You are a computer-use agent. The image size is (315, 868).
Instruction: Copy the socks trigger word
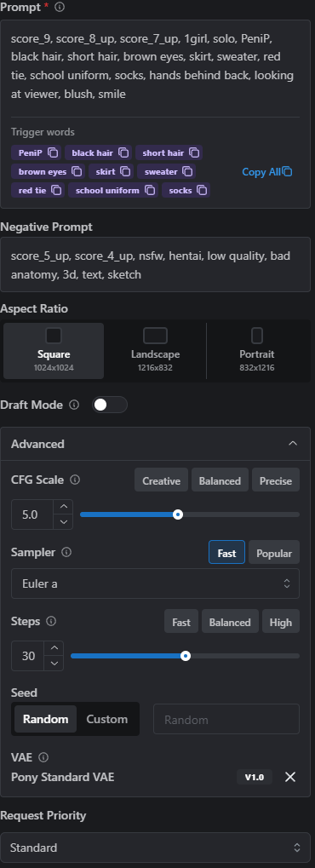point(202,191)
